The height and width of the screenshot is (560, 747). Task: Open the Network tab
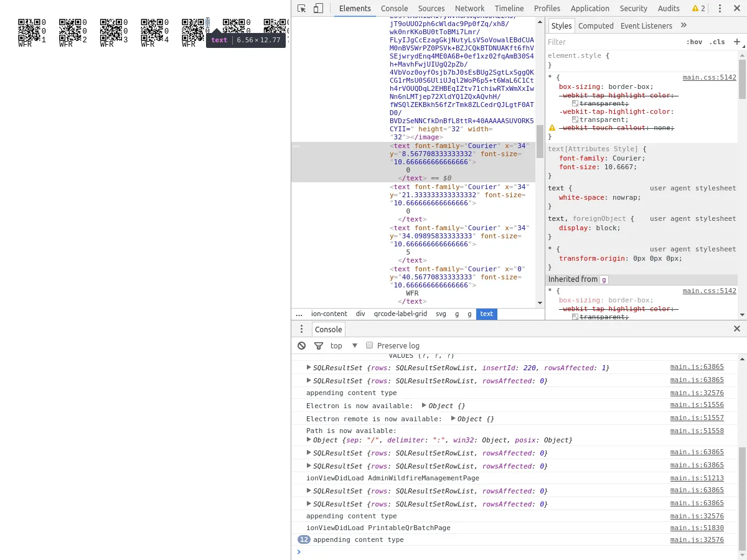(470, 8)
